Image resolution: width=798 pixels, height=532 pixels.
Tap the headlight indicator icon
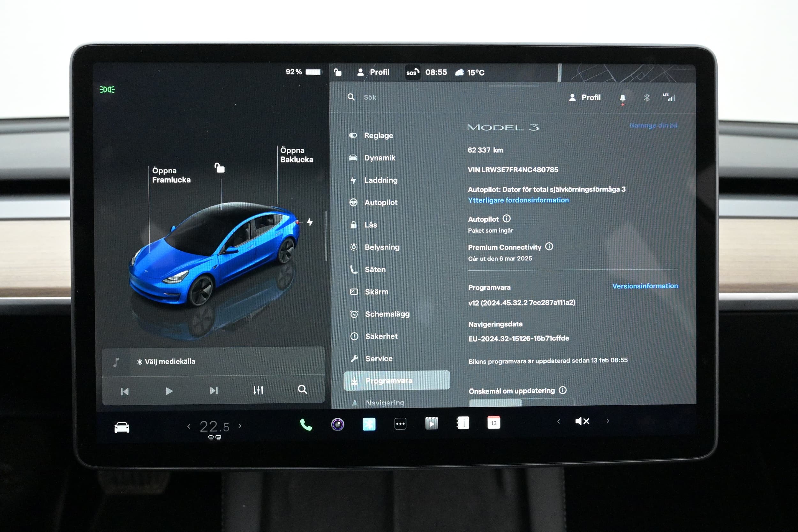[107, 90]
